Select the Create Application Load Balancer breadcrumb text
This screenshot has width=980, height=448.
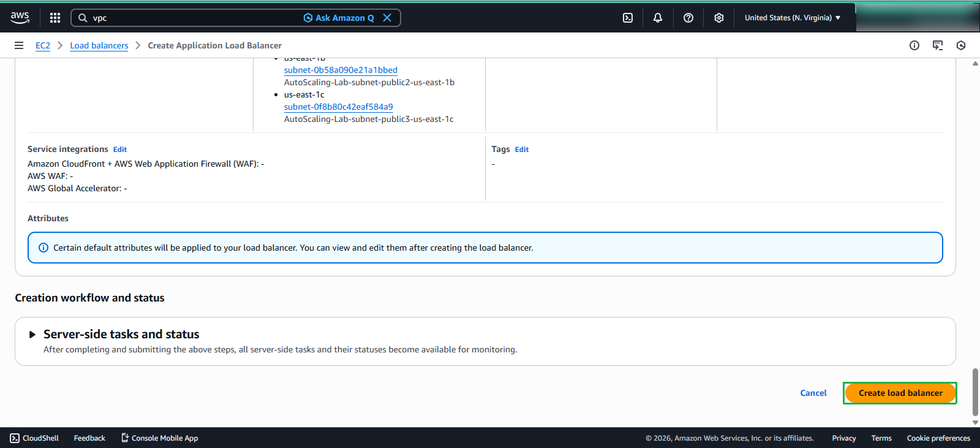(215, 45)
